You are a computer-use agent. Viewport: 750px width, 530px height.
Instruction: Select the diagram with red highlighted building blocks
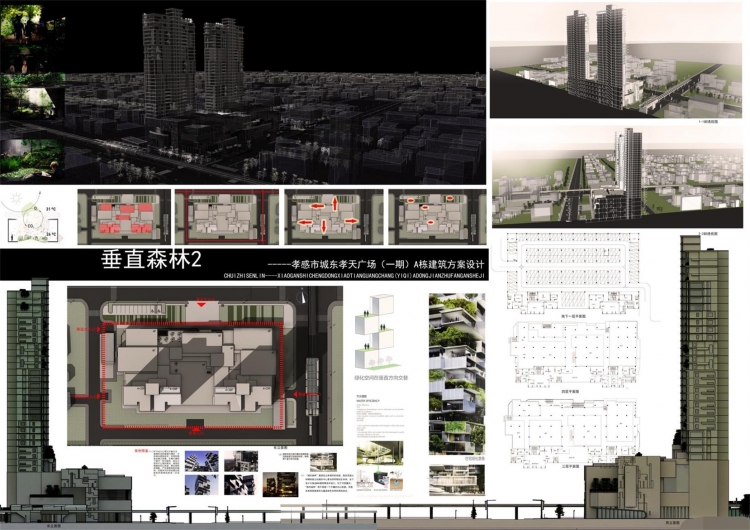(x=124, y=217)
